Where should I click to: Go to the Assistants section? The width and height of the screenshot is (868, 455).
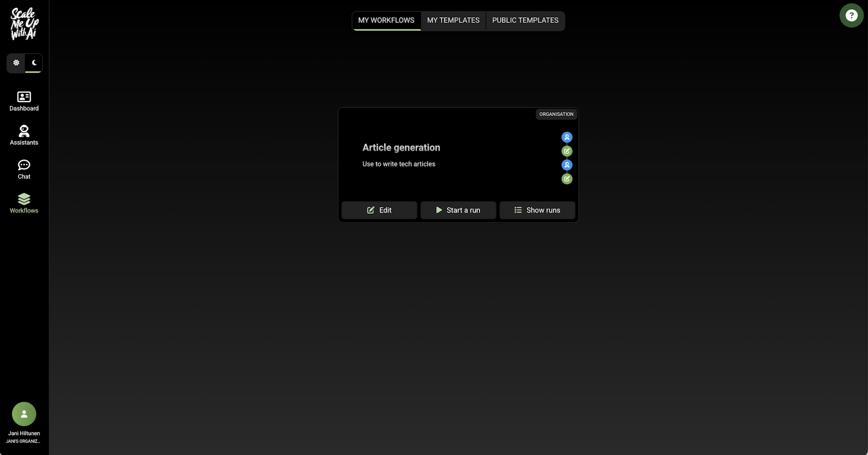(x=24, y=136)
